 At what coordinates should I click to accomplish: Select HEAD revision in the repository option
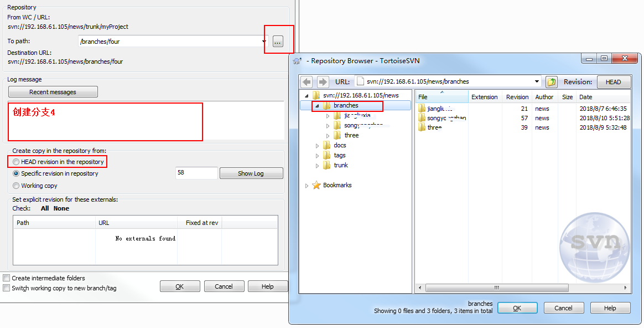click(16, 162)
